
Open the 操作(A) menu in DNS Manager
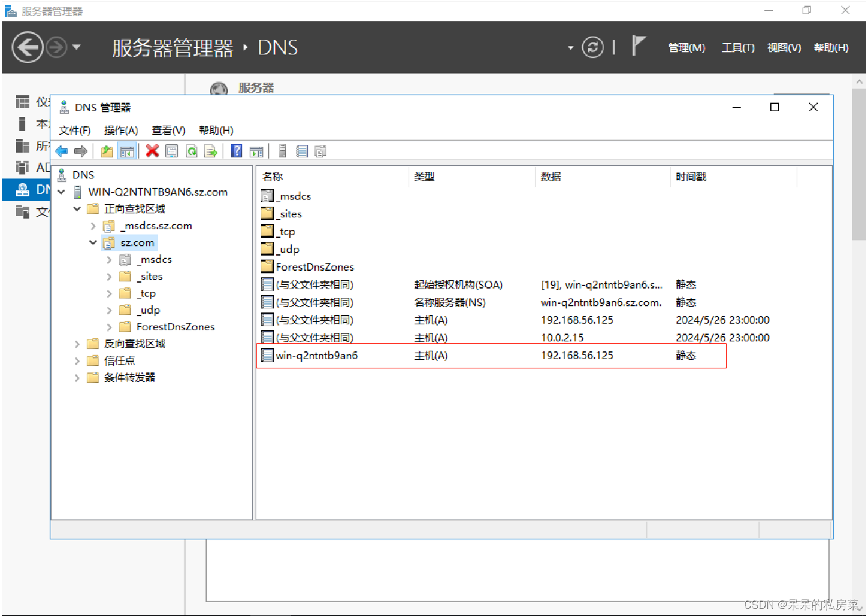tap(121, 131)
